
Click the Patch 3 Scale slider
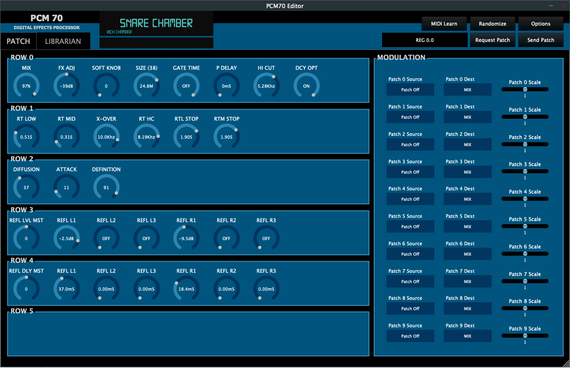(x=525, y=171)
